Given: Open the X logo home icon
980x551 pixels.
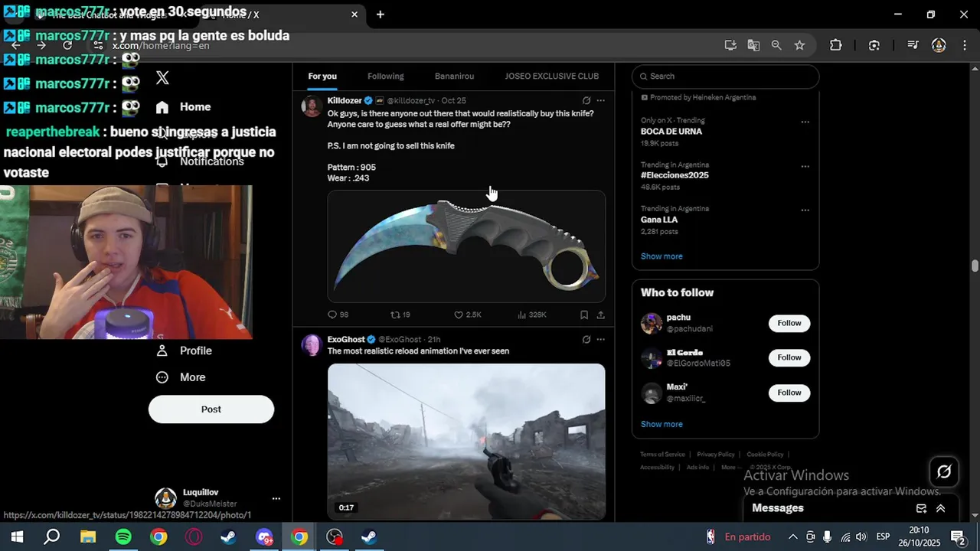Looking at the screenshot, I should [162, 77].
